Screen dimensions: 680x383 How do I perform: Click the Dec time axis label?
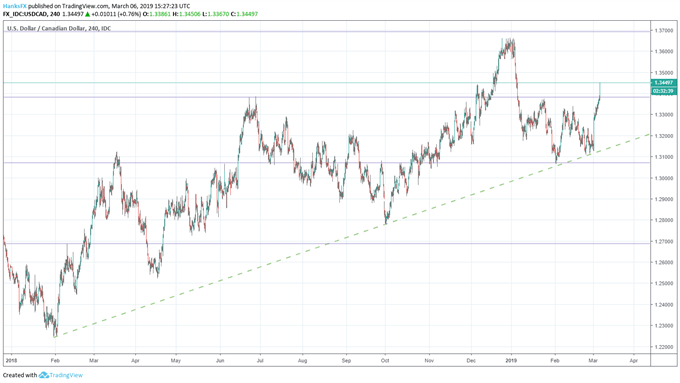(x=471, y=360)
